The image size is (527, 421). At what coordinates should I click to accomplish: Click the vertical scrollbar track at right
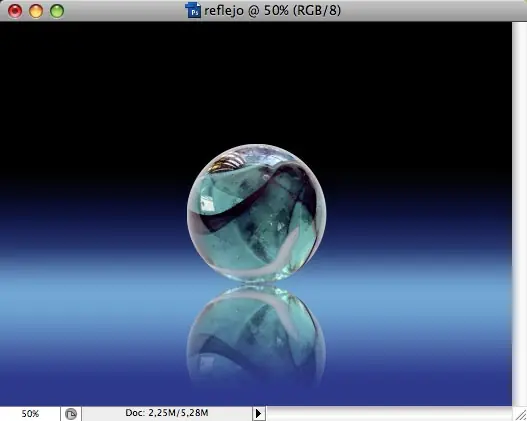(519, 214)
